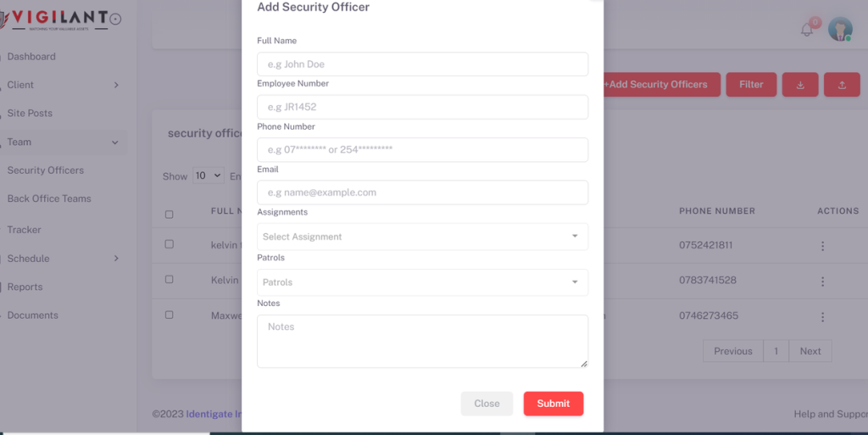Check the Maxwell row checkbox
This screenshot has width=868, height=435.
pyautogui.click(x=170, y=315)
